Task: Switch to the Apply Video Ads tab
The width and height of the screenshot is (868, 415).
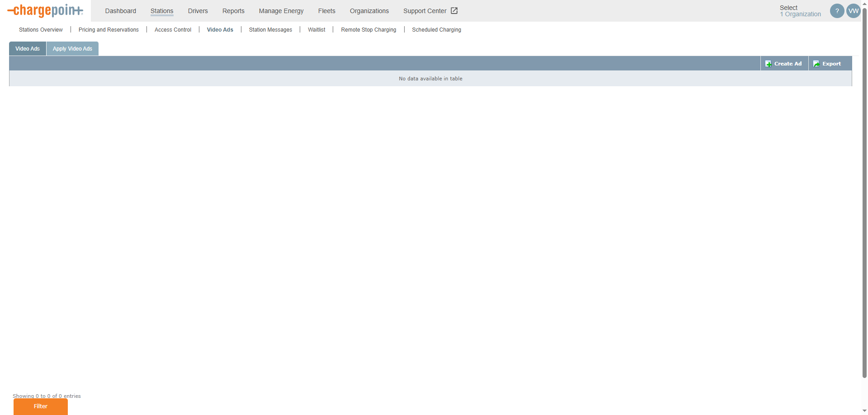Action: pyautogui.click(x=72, y=49)
